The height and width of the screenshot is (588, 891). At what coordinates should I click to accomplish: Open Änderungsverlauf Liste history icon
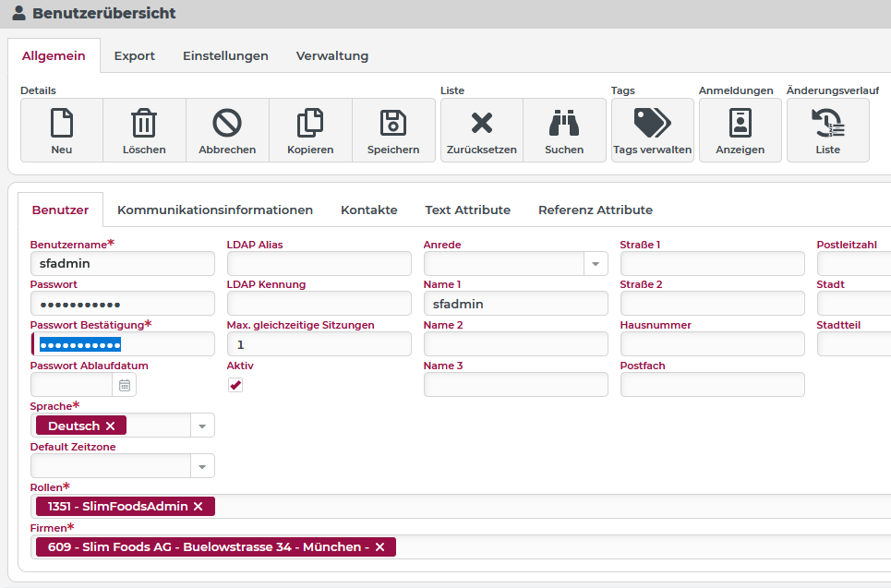[828, 123]
